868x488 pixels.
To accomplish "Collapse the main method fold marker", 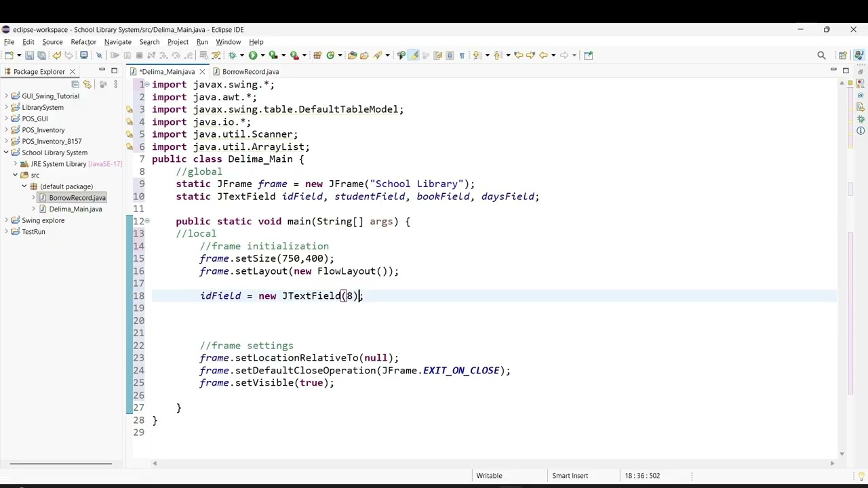I will pos(147,222).
